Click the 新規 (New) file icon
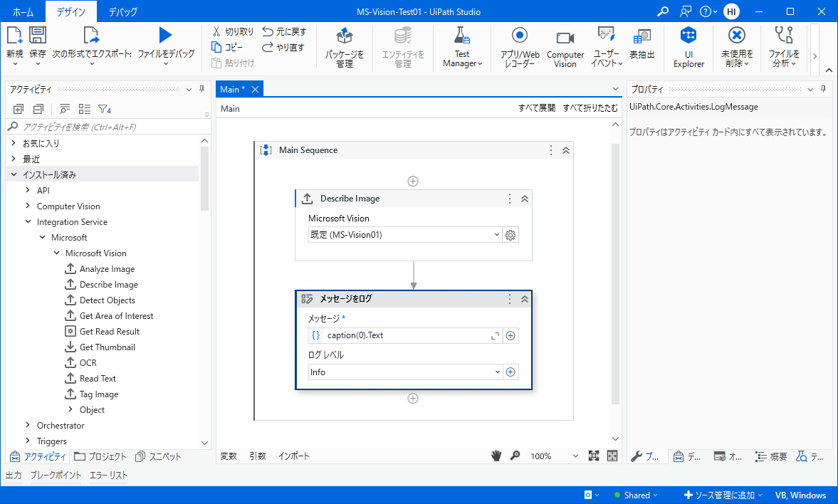The image size is (838, 504). click(14, 36)
